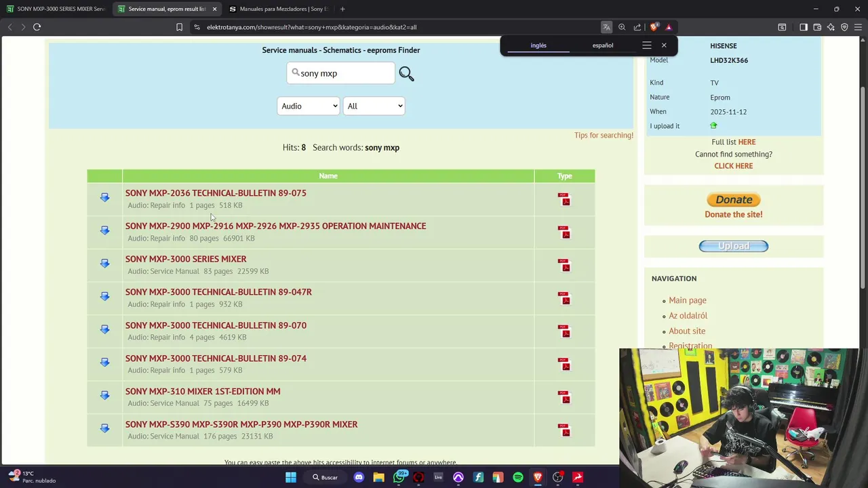Open SONY MXP-3000 SERIES MIXER link
The image size is (868, 488).
[x=186, y=259]
